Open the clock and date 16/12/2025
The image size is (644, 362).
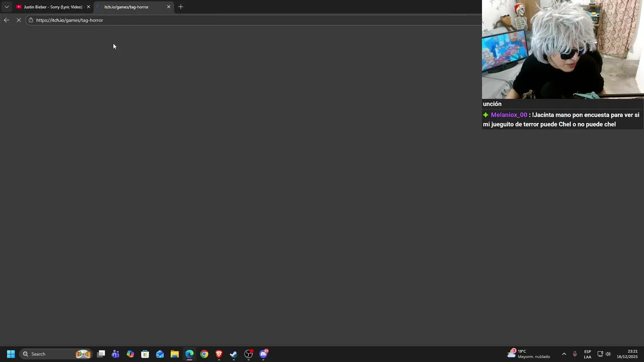coord(627,354)
